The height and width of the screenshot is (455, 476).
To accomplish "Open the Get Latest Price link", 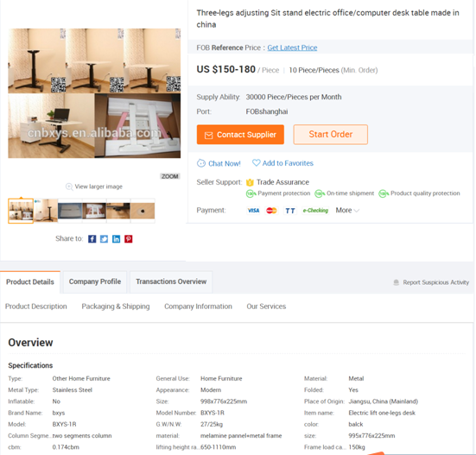I will pyautogui.click(x=292, y=47).
